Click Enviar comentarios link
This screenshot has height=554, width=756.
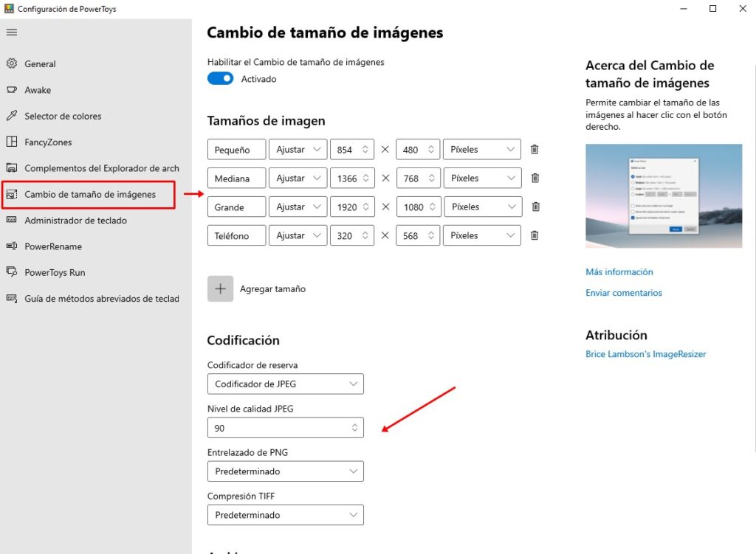623,292
